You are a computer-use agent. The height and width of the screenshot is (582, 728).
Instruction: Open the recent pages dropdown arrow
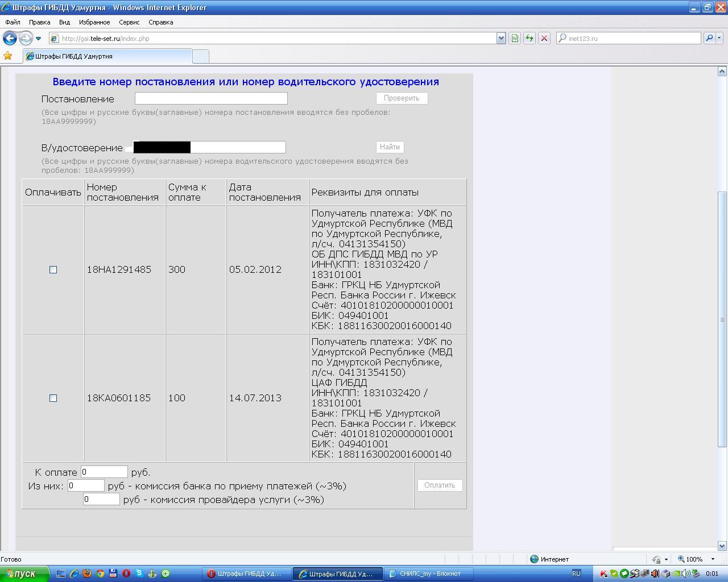38,39
